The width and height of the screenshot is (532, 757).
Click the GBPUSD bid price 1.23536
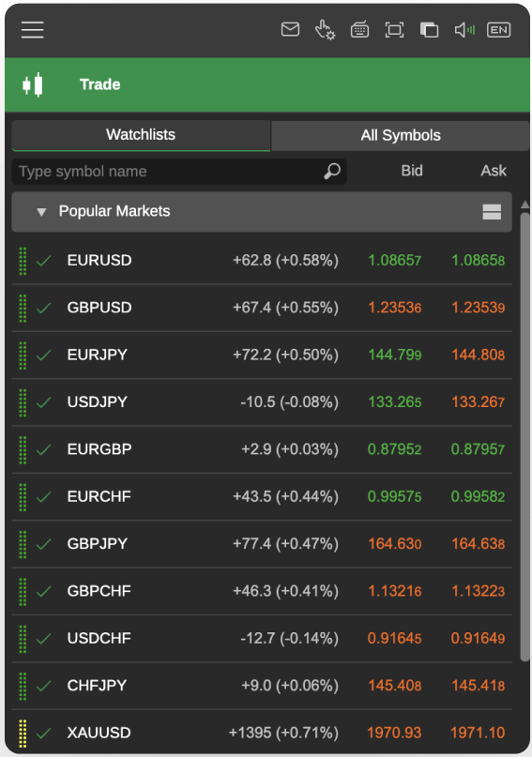pos(395,308)
